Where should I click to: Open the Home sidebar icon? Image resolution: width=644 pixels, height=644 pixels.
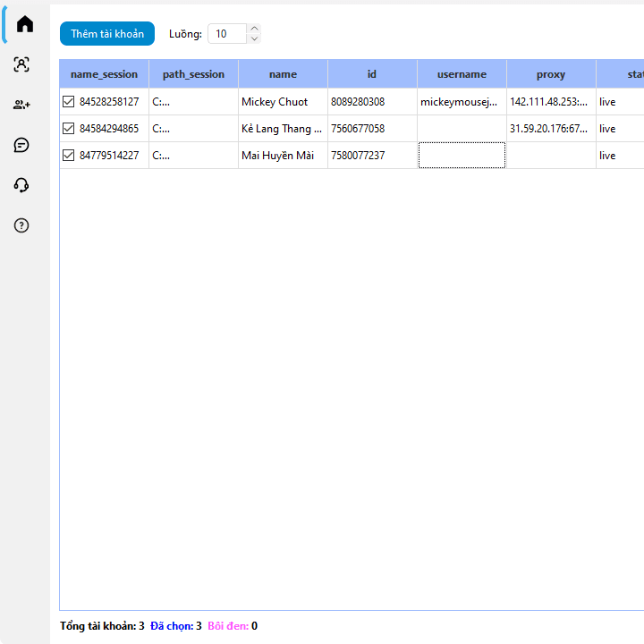(x=24, y=24)
